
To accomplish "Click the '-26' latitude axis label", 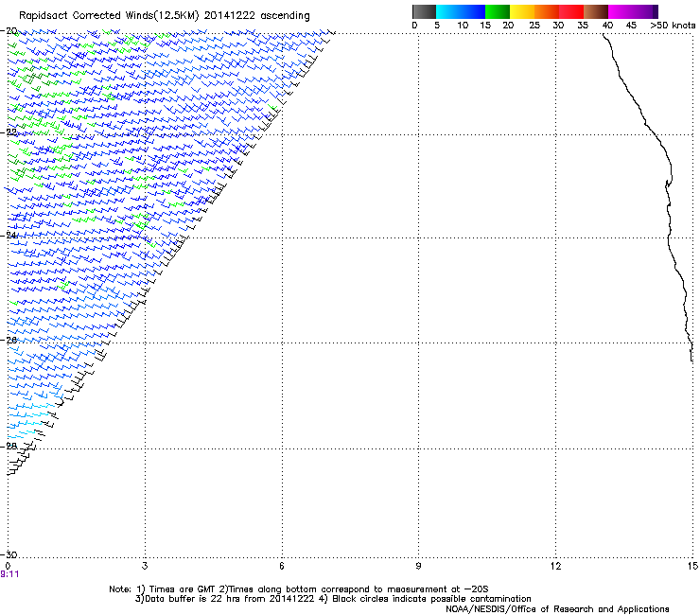I will tap(9, 340).
